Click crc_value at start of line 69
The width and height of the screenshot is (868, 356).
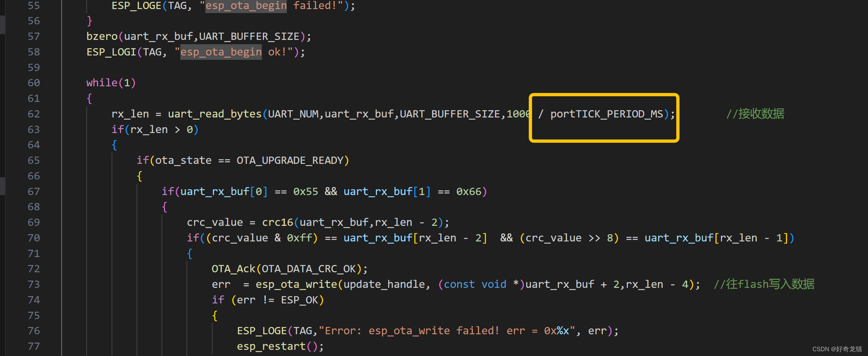click(215, 223)
